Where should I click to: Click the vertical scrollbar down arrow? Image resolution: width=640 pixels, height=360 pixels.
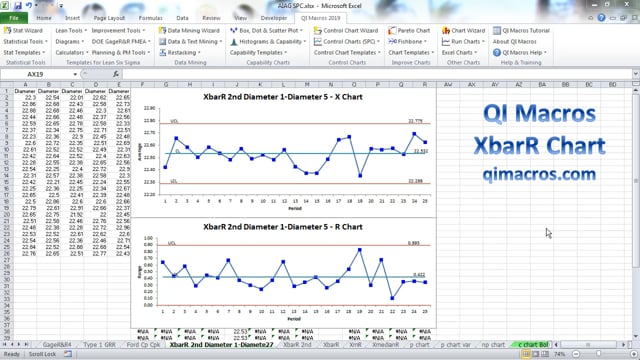pyautogui.click(x=636, y=337)
